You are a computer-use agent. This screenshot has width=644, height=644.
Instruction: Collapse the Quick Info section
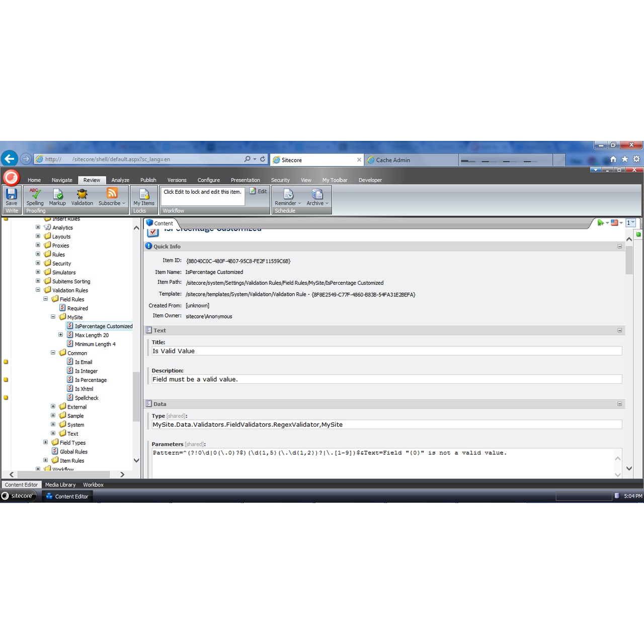(x=618, y=246)
